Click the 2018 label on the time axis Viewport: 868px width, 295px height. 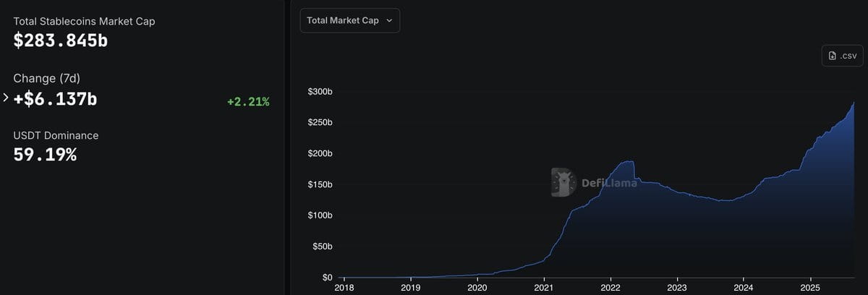pos(344,286)
